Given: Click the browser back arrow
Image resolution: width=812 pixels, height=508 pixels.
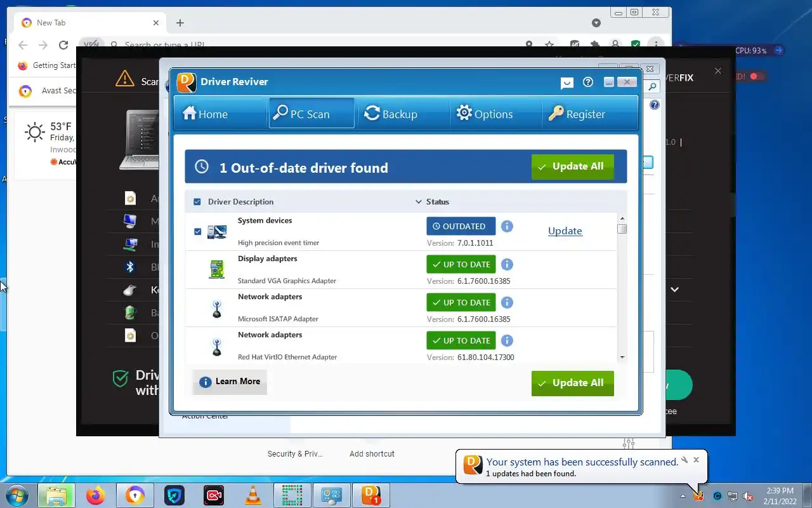Looking at the screenshot, I should pyautogui.click(x=23, y=45).
